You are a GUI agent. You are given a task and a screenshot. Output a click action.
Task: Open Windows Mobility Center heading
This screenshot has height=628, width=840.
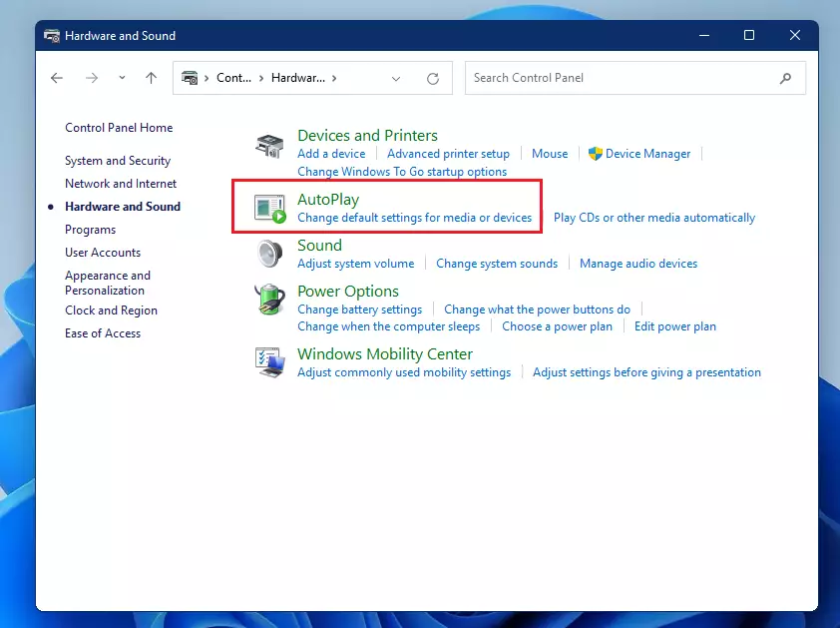click(385, 354)
